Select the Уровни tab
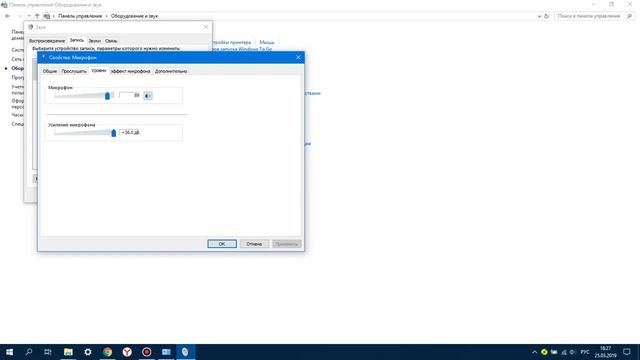The image size is (640, 360). point(99,71)
